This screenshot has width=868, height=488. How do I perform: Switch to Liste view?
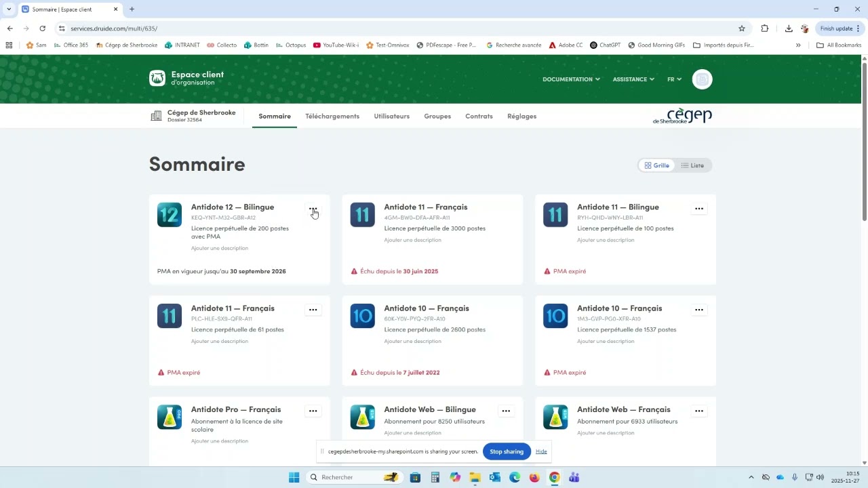click(692, 165)
